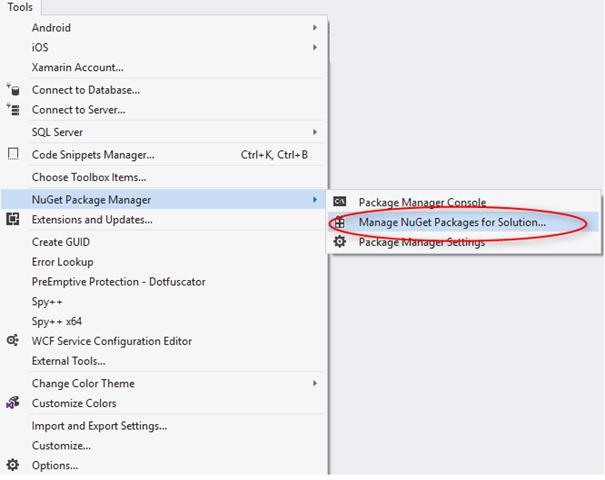The image size is (605, 480).
Task: Click the Connect to Server icon
Action: [13, 109]
